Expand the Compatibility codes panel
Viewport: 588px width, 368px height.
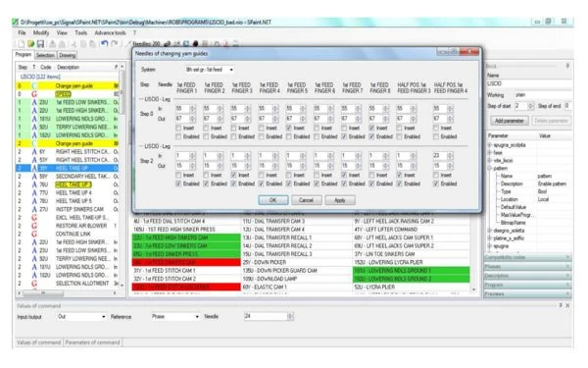pyautogui.click(x=528, y=257)
